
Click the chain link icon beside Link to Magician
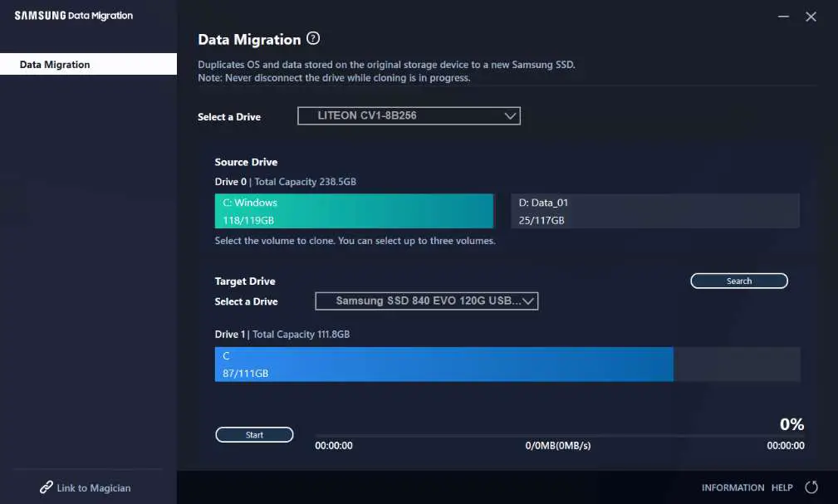[x=46, y=487]
